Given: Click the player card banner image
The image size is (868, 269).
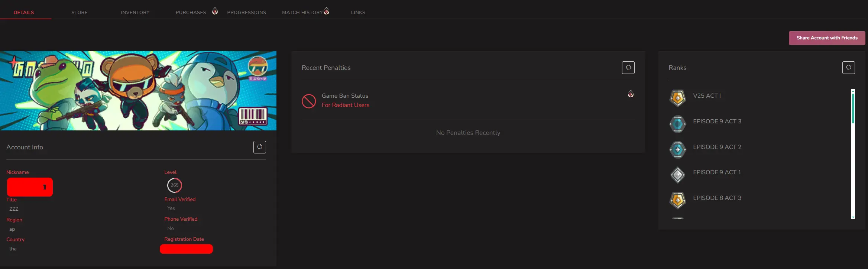Looking at the screenshot, I should (138, 90).
